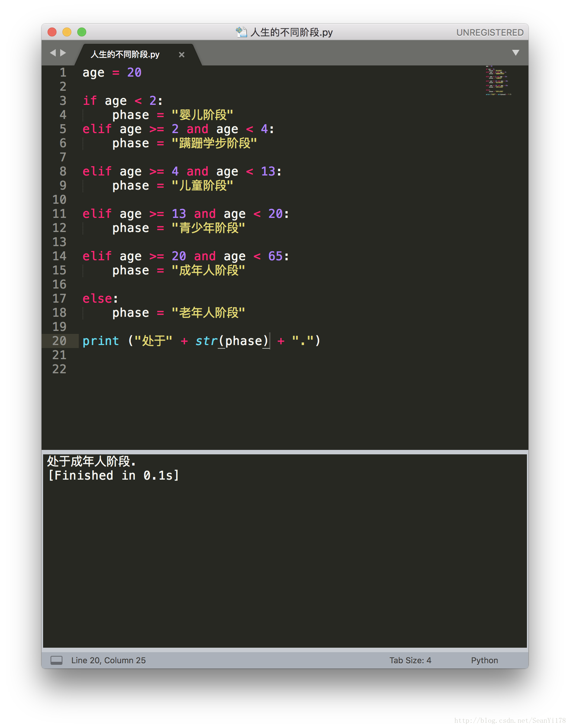
Task: Click the 'and' keyword on line 14
Action: coord(205,256)
